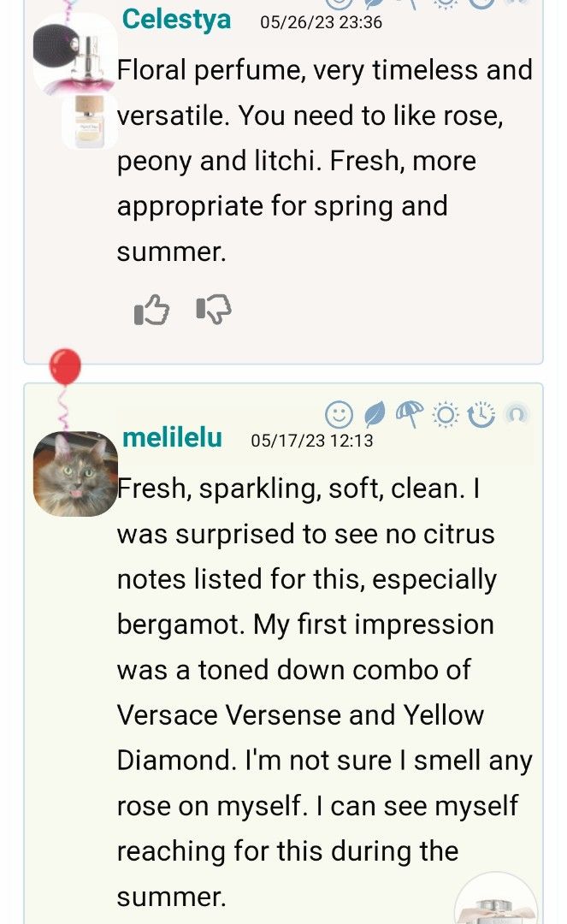Image resolution: width=567 pixels, height=924 pixels.
Task: Click smiley face icon on melilelu's review
Action: coord(339,415)
